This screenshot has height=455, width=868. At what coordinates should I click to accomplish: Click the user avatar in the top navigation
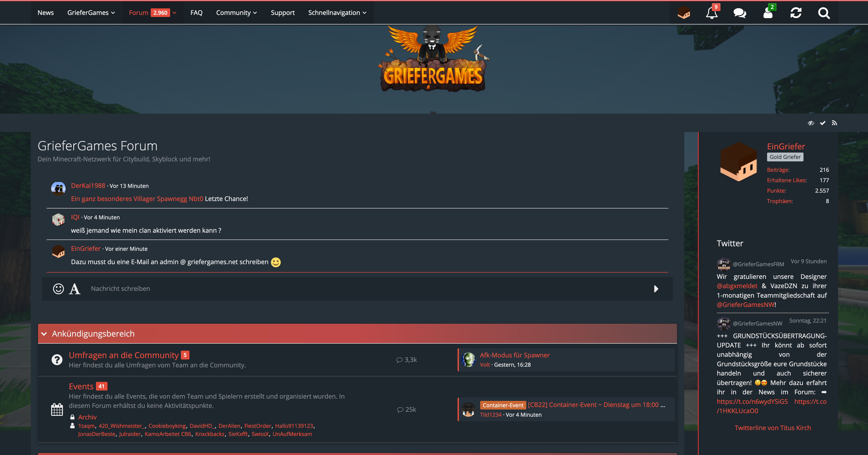tap(684, 13)
